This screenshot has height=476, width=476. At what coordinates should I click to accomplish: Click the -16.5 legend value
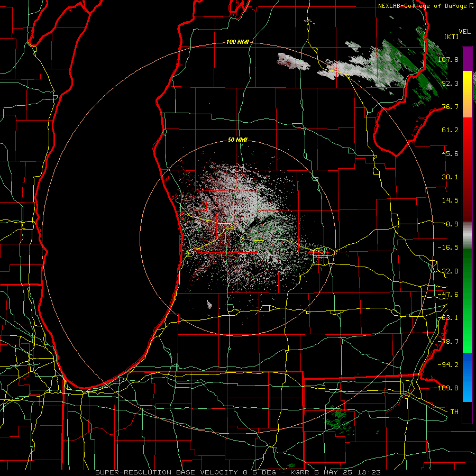pyautogui.click(x=448, y=248)
